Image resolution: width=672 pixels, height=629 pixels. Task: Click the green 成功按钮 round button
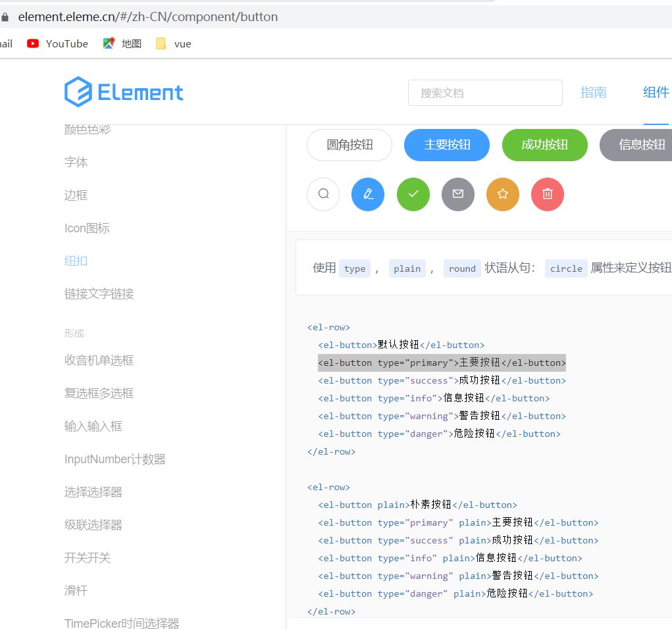coord(545,145)
